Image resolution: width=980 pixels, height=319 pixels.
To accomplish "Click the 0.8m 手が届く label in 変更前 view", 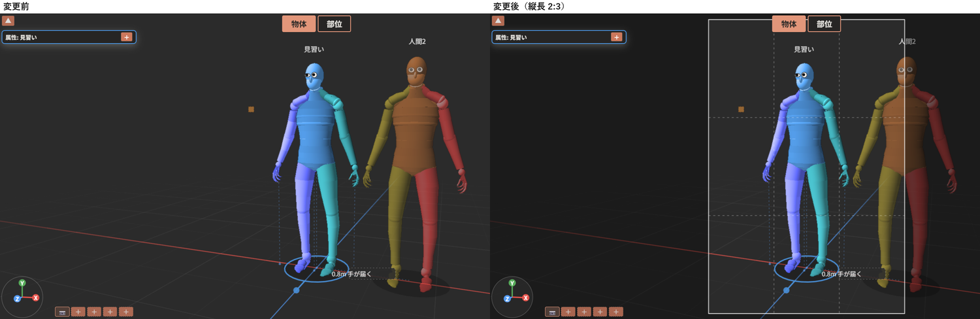I will click(351, 274).
